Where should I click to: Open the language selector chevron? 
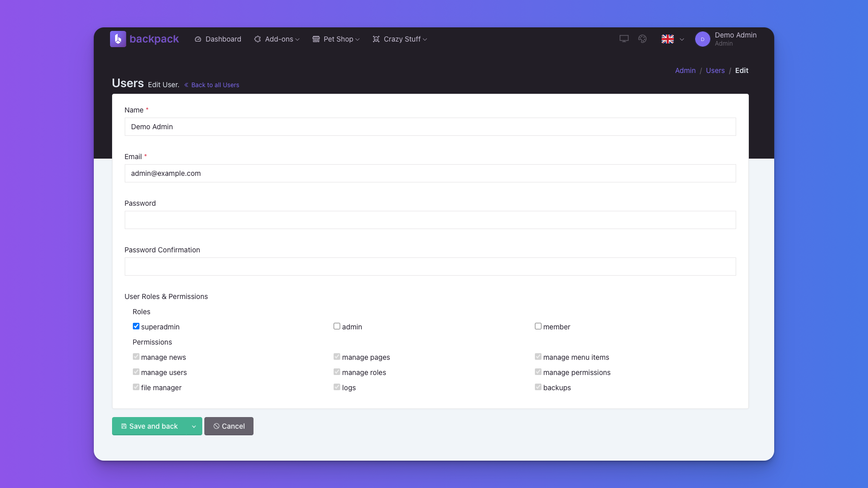682,40
